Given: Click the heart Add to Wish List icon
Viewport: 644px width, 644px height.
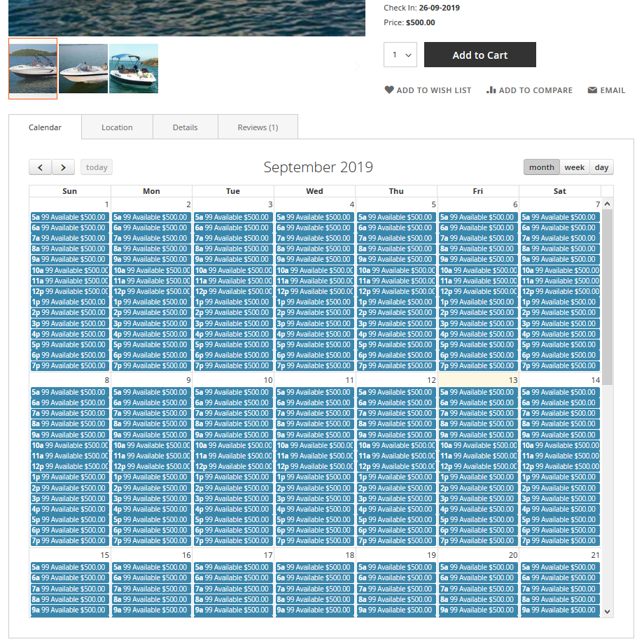Looking at the screenshot, I should click(389, 90).
